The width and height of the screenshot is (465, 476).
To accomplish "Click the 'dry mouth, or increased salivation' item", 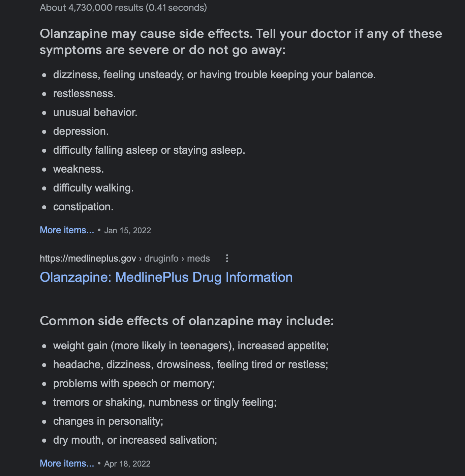I will pyautogui.click(x=135, y=440).
